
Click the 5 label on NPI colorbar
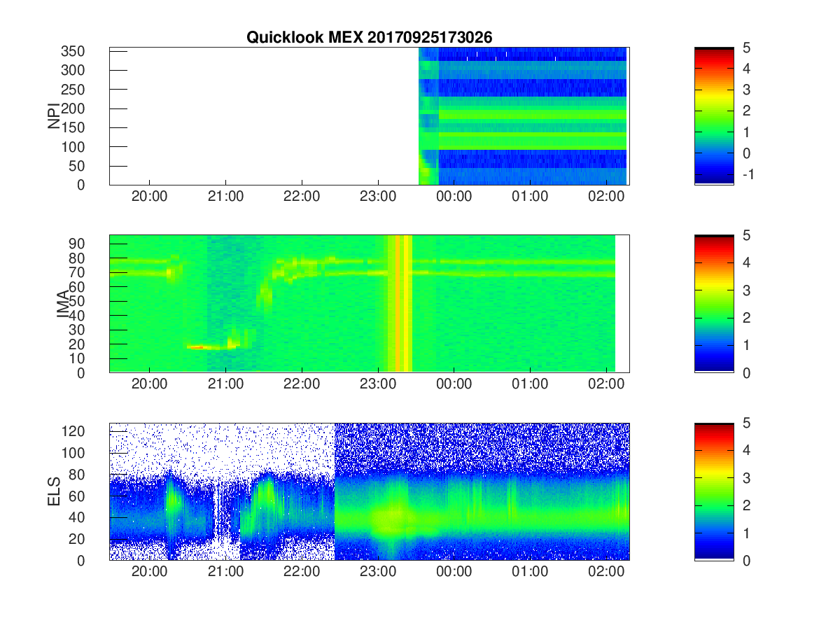pos(746,48)
